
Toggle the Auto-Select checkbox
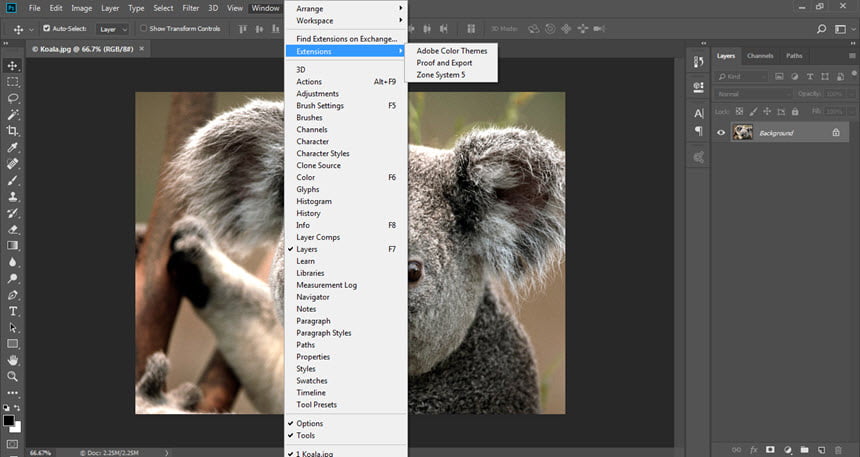pos(47,29)
